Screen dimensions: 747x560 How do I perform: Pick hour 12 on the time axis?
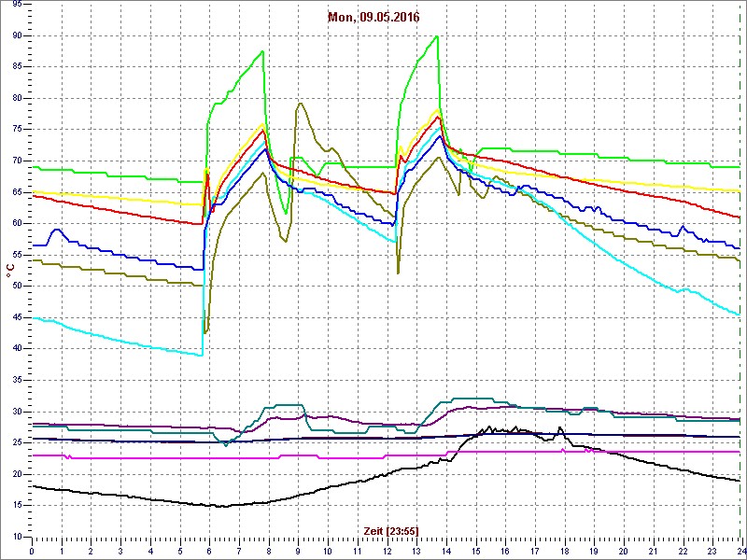[388, 552]
